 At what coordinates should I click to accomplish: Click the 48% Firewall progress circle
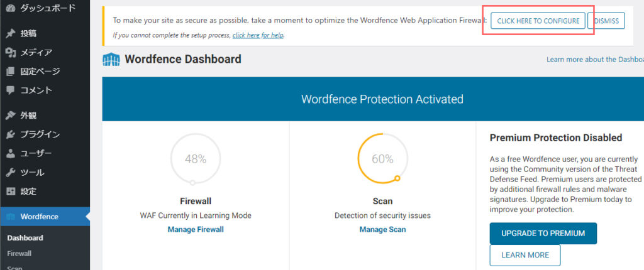196,159
